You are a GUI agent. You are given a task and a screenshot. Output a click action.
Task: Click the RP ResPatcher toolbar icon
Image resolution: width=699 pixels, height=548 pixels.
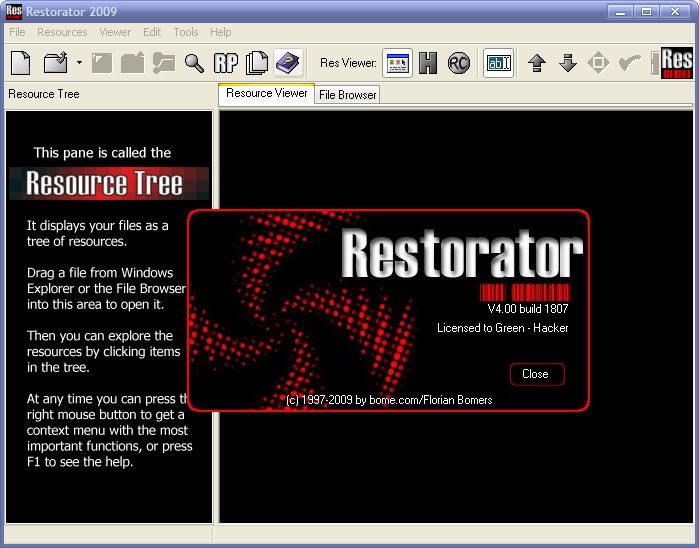point(226,63)
